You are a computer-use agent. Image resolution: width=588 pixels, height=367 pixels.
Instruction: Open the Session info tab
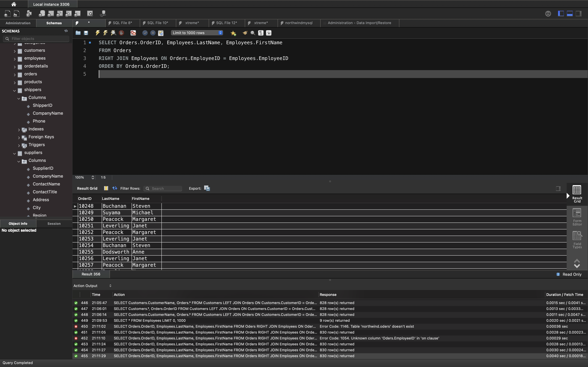point(54,223)
